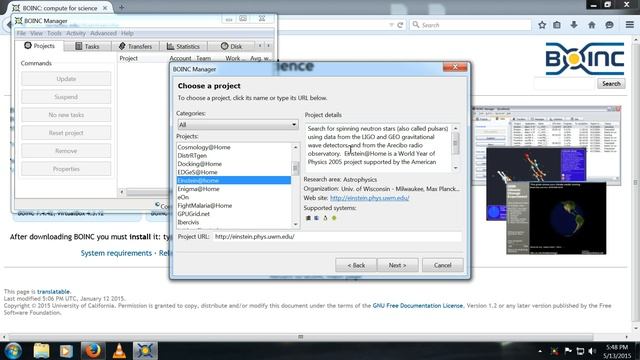Open the View menu in BOINC Manager
Image resolution: width=640 pixels, height=360 pixels.
[x=36, y=33]
